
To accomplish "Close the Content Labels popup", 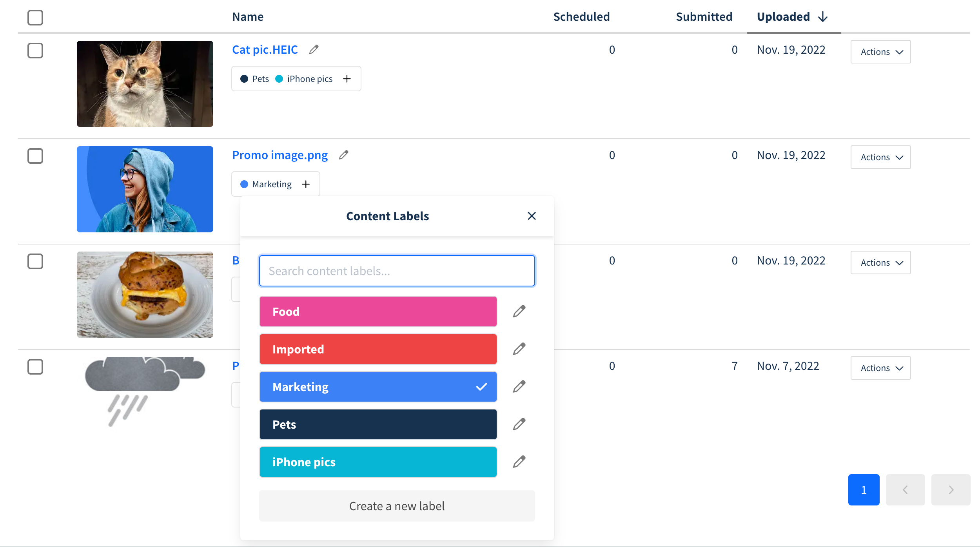I will [x=532, y=216].
